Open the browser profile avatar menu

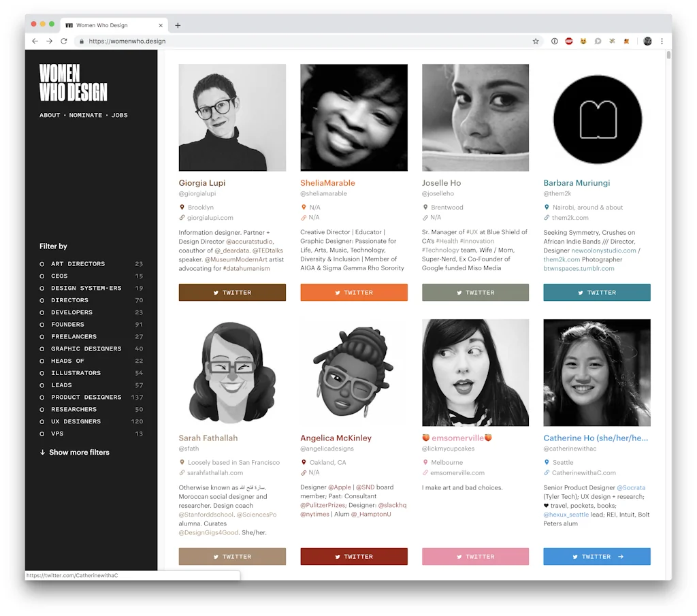pyautogui.click(x=647, y=41)
